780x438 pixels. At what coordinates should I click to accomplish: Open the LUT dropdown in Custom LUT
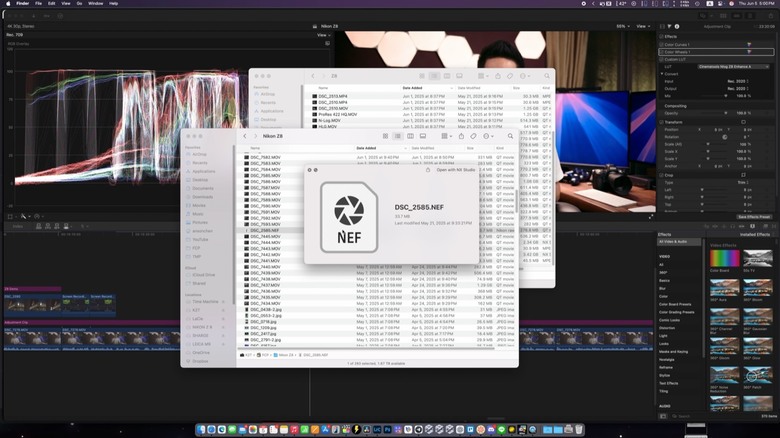733,67
